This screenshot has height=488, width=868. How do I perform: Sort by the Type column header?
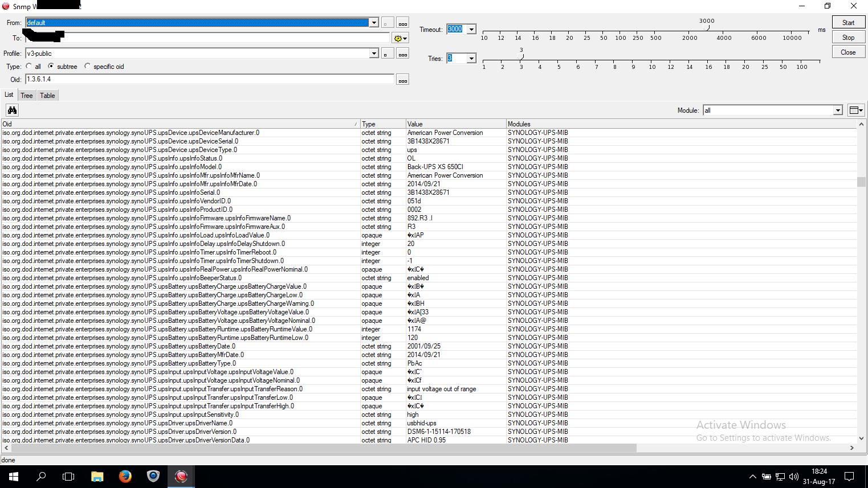tap(382, 124)
